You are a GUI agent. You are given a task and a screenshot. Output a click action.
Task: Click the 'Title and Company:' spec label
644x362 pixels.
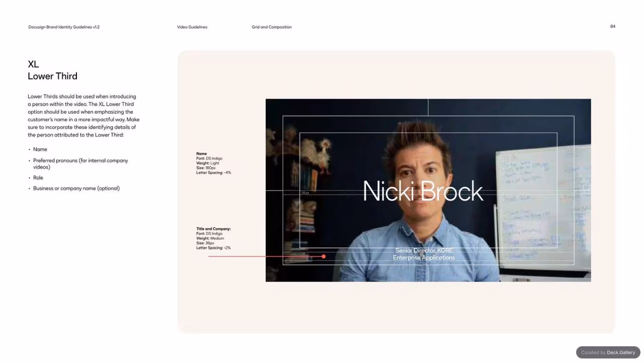213,229
